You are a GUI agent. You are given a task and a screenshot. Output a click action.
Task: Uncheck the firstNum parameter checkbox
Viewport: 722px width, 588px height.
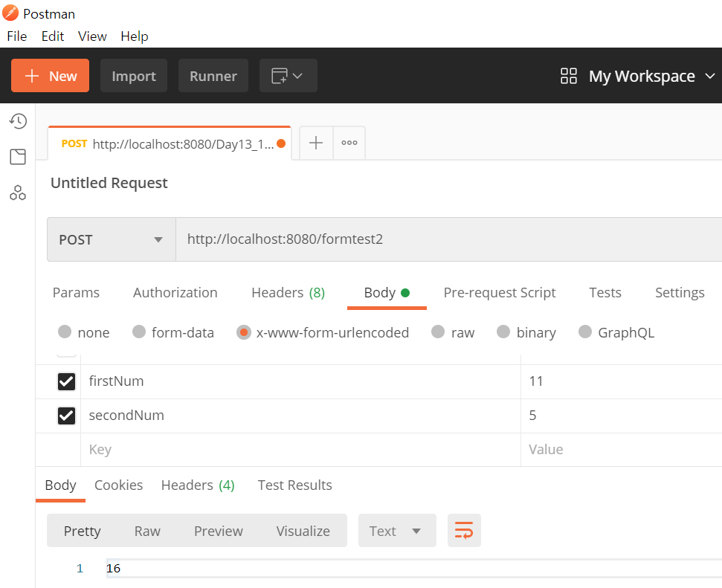66,381
